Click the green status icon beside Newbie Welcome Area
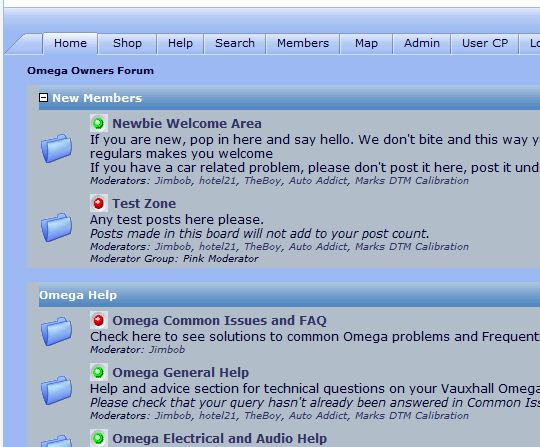This screenshot has height=447, width=540. point(98,123)
